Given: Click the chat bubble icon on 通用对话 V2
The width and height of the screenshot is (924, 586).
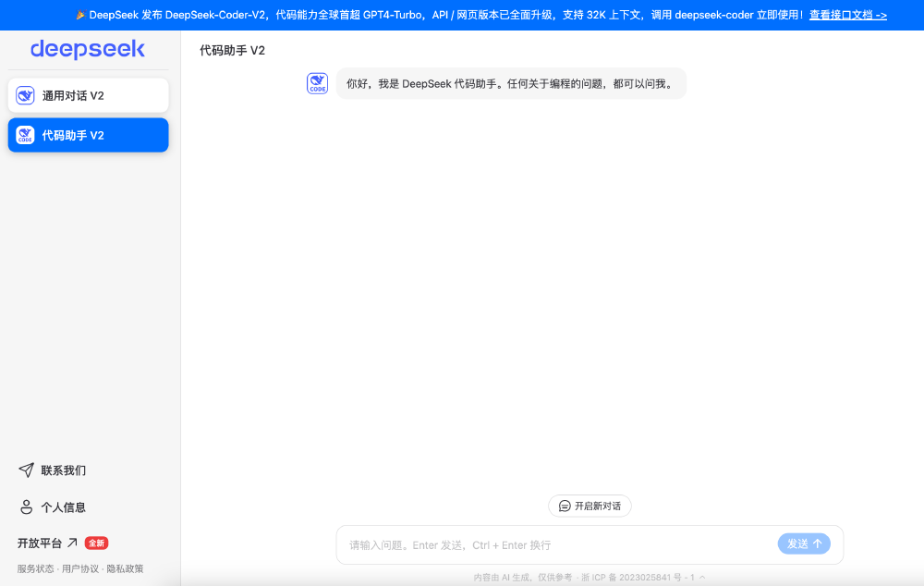Looking at the screenshot, I should 25,94.
